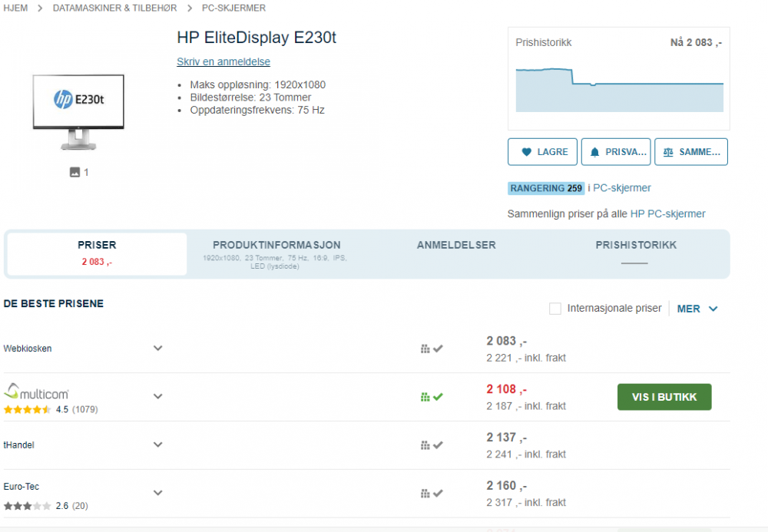This screenshot has height=532, width=768.
Task: Click the VIS I BUTIKK button
Action: 664,397
